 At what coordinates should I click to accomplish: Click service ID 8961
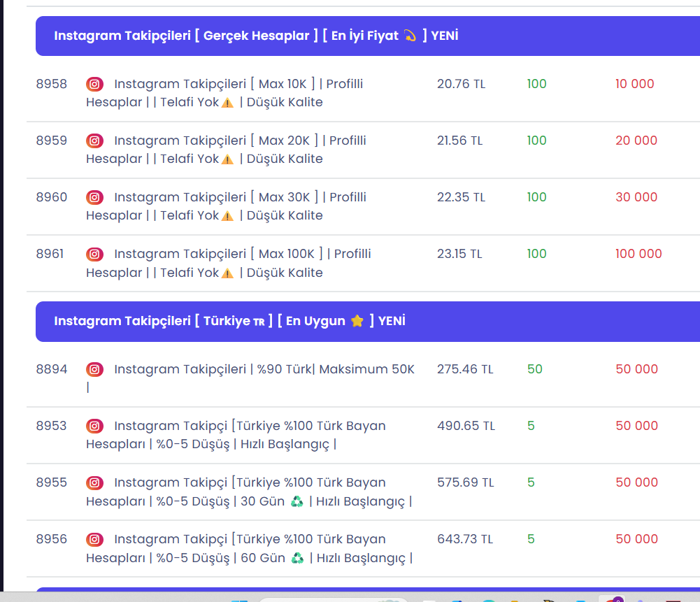[x=50, y=254]
